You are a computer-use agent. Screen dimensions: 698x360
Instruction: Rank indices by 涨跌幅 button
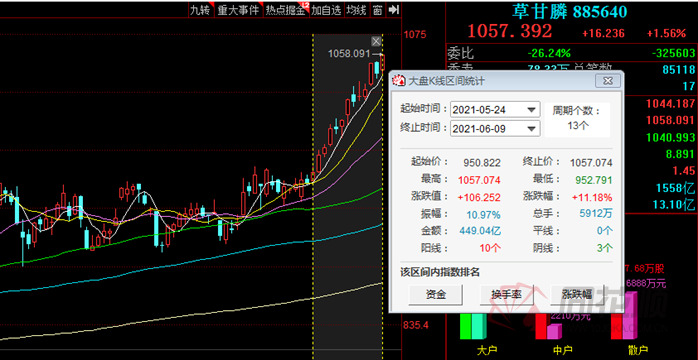point(577,294)
